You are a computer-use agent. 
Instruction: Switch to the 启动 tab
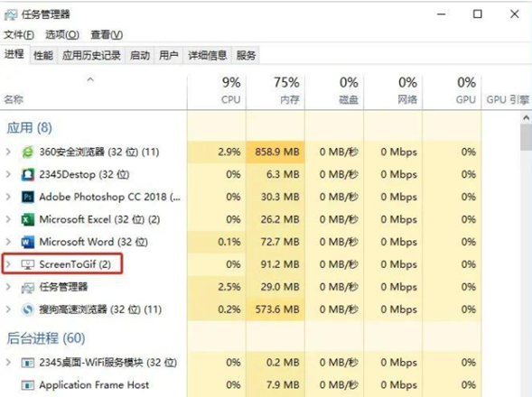140,55
